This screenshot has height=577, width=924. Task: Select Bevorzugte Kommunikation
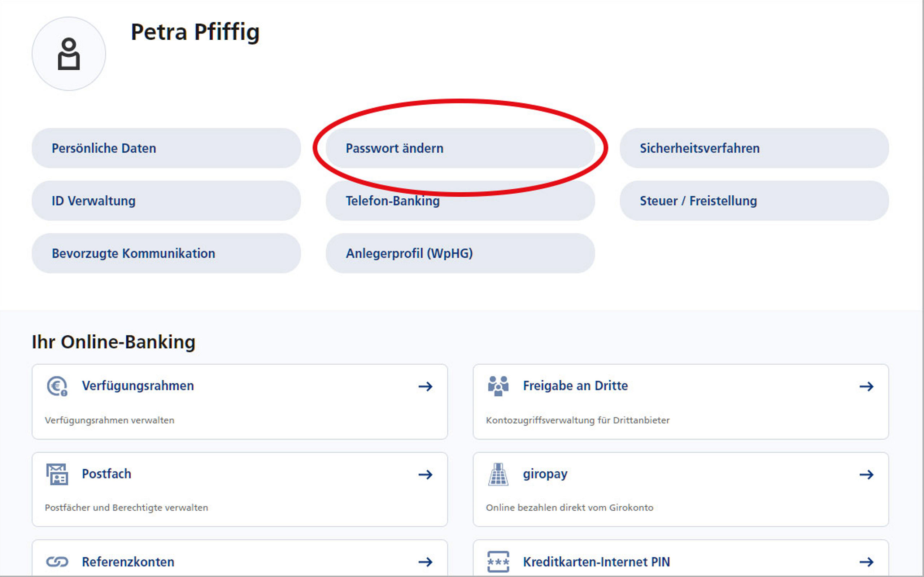pos(166,254)
